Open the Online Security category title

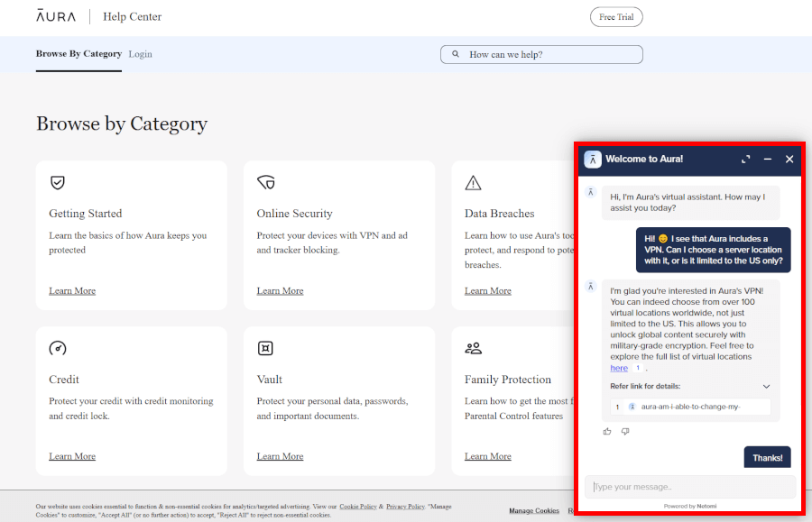(x=294, y=214)
